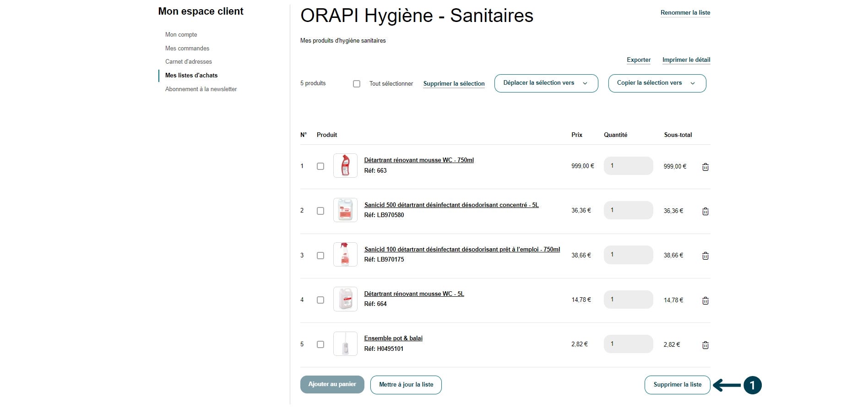Click Ensemble pot & balai thumbnail
The height and width of the screenshot is (409, 868).
tap(345, 344)
